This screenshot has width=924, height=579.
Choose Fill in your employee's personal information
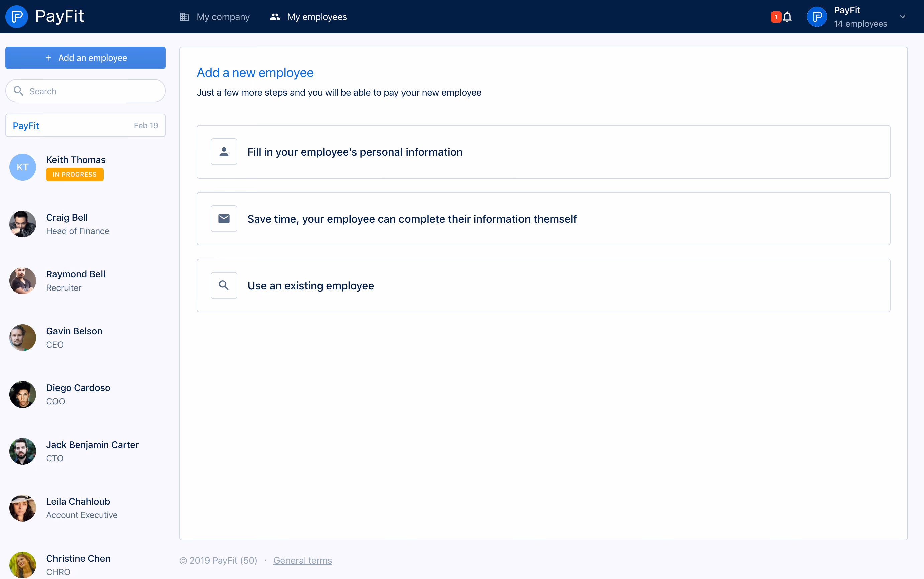click(x=543, y=152)
